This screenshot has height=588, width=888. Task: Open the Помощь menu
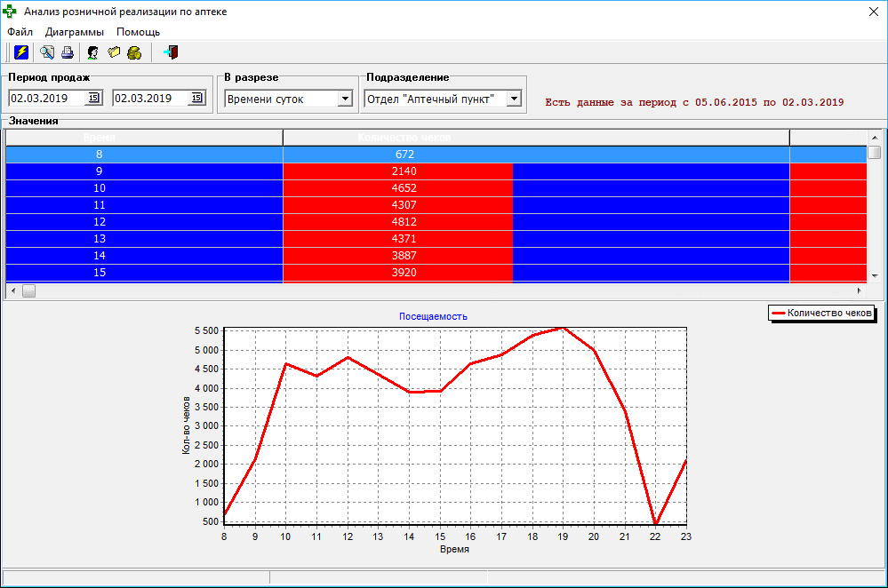click(138, 32)
